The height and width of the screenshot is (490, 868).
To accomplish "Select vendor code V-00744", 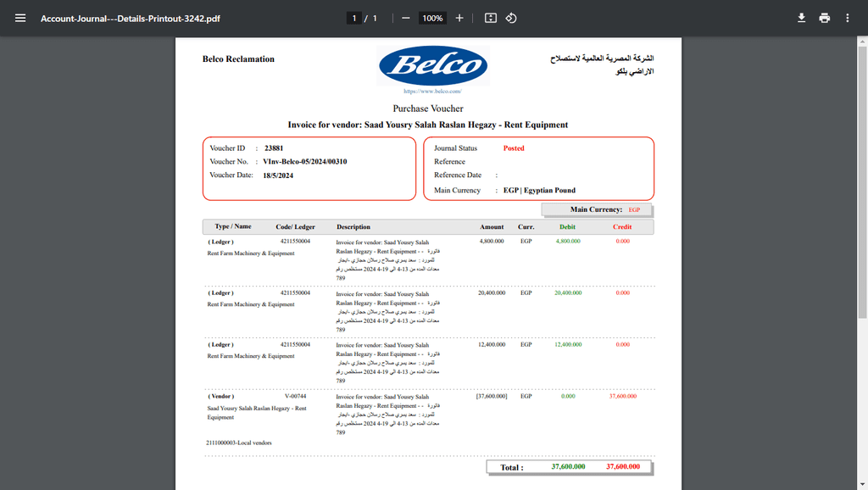I will [296, 397].
